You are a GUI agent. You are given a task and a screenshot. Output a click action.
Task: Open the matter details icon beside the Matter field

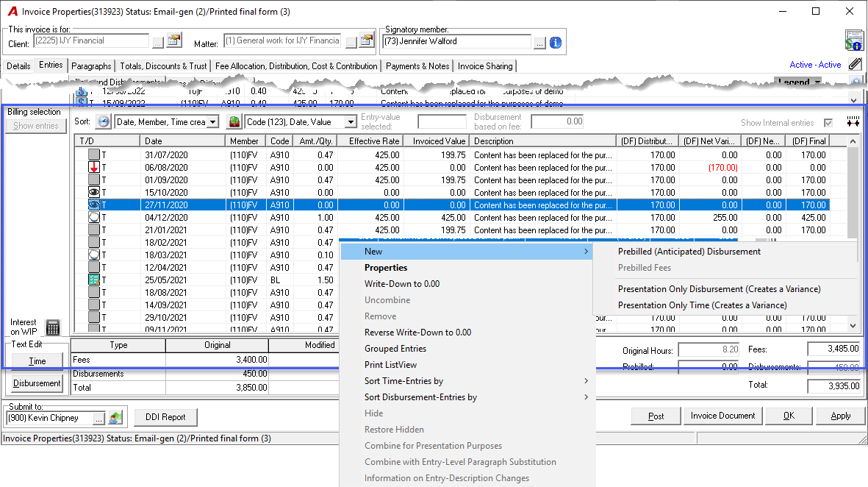coord(367,40)
